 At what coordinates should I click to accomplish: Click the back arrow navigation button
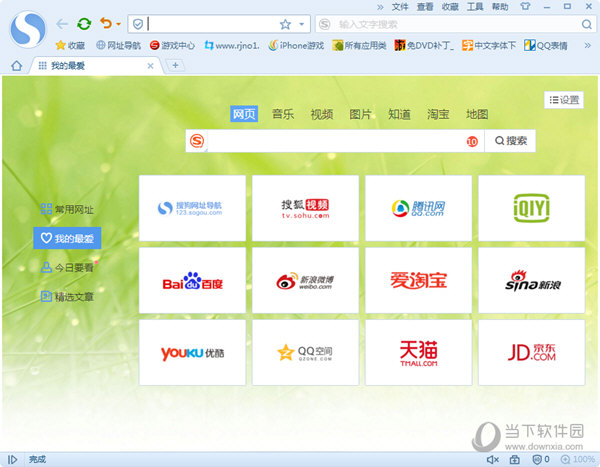coord(63,23)
